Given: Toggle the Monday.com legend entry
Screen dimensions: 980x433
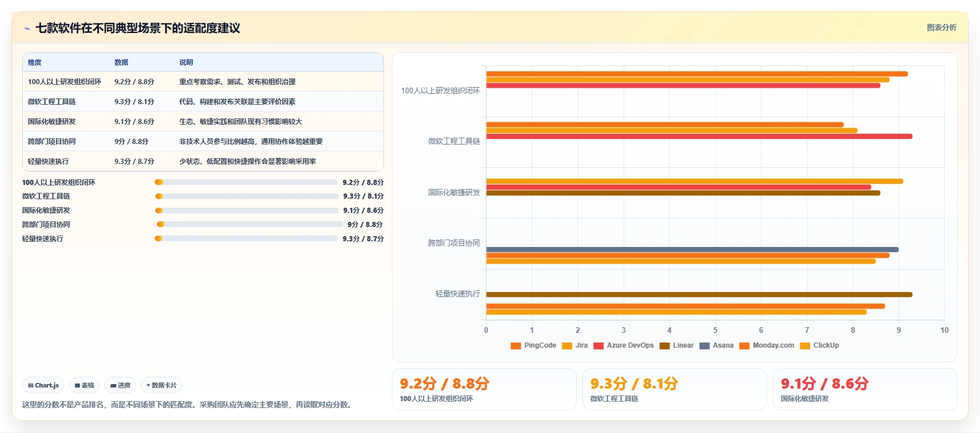Looking at the screenshot, I should 767,345.
